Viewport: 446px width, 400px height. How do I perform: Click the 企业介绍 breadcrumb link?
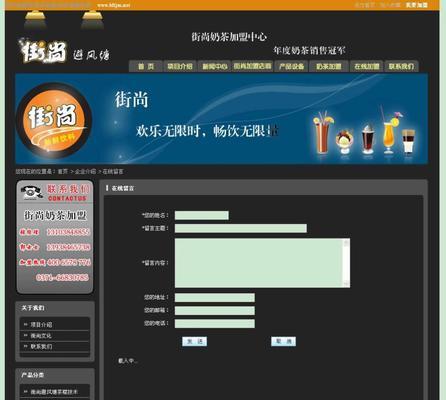click(x=85, y=171)
